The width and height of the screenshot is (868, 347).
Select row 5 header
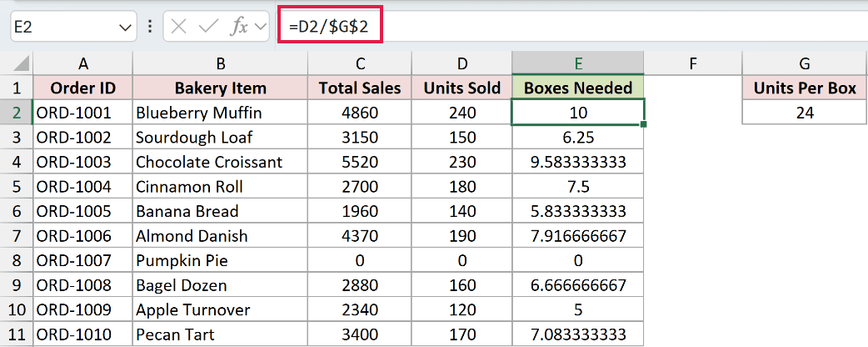click(17, 186)
